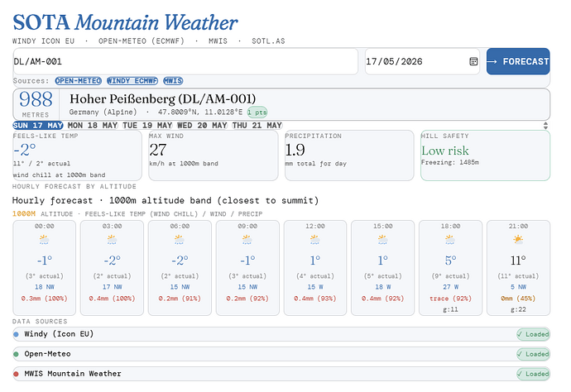Viewport: 571px width, 392px height.
Task: Click the green dot beside Open-Meteo
Action: click(x=16, y=354)
